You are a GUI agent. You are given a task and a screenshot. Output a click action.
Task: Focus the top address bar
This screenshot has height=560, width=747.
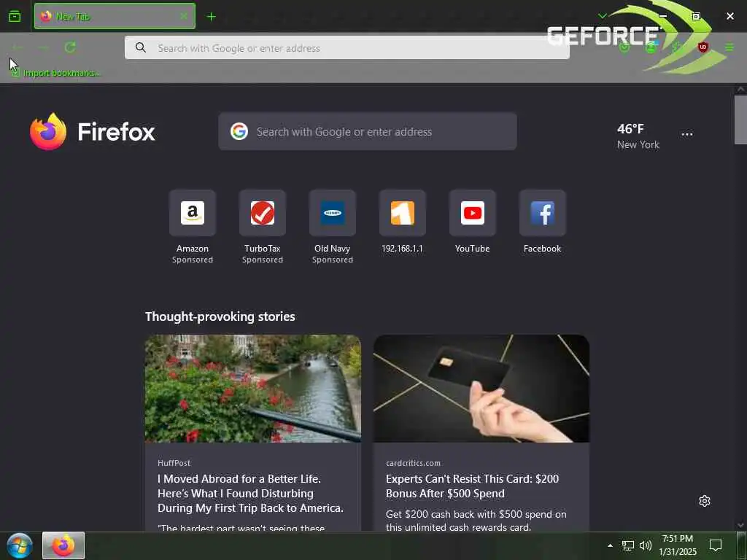(x=347, y=47)
